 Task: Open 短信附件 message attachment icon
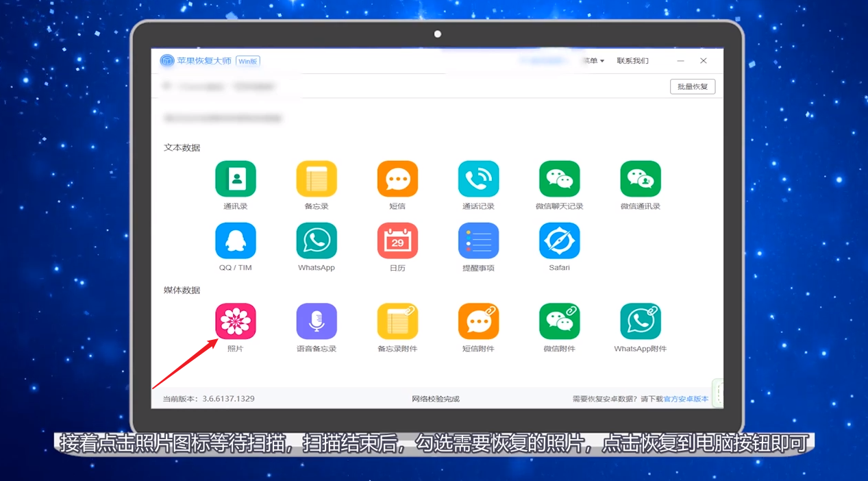(478, 321)
